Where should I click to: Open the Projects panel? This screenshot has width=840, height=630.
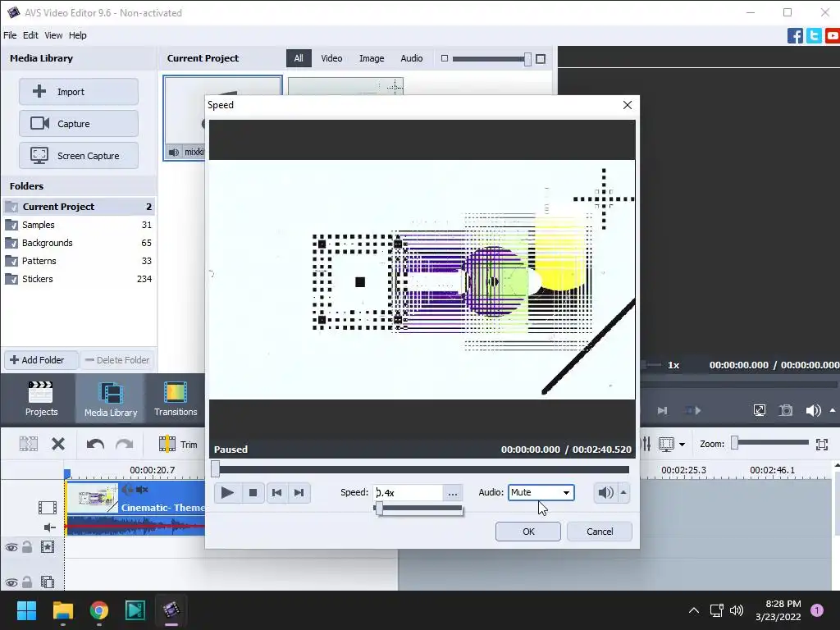(x=41, y=399)
